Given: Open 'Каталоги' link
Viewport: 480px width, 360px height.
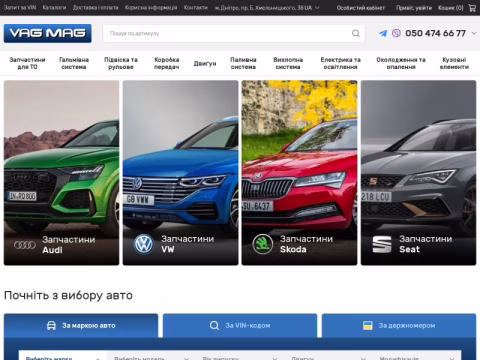Looking at the screenshot, I should (x=54, y=8).
